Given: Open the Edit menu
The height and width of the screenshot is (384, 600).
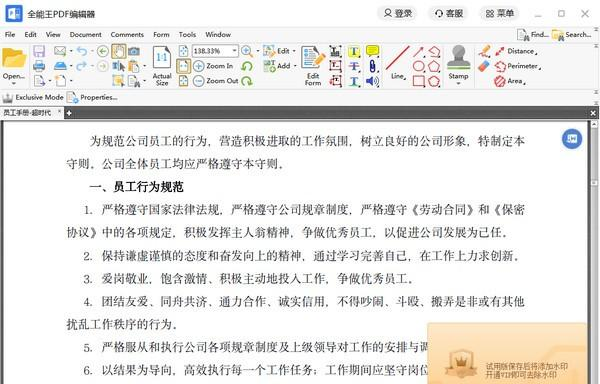Looking at the screenshot, I should (31, 34).
